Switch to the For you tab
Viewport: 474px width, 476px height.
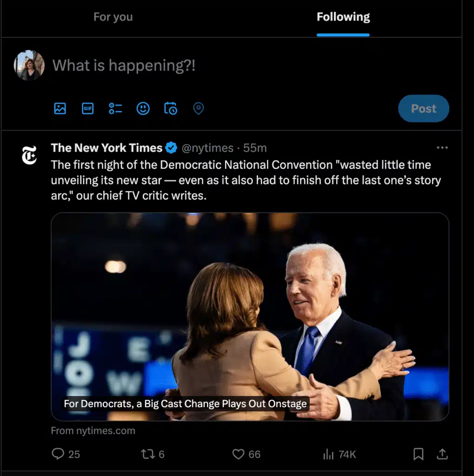(x=113, y=17)
